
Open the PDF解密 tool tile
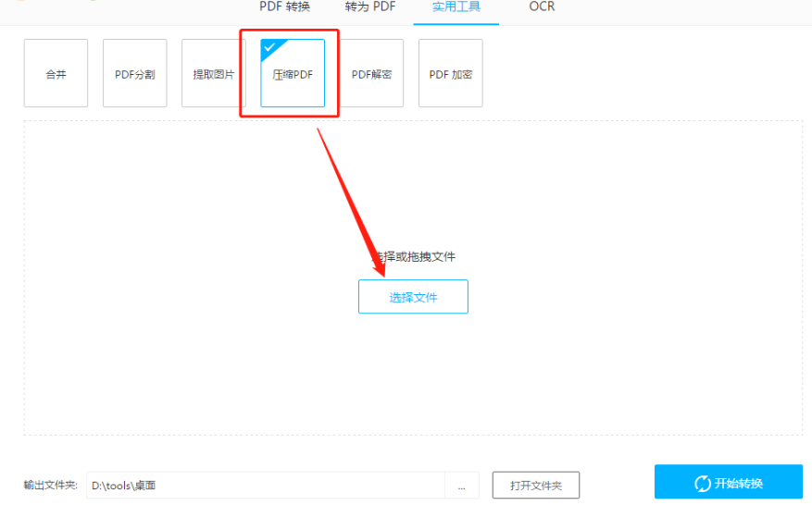(372, 73)
